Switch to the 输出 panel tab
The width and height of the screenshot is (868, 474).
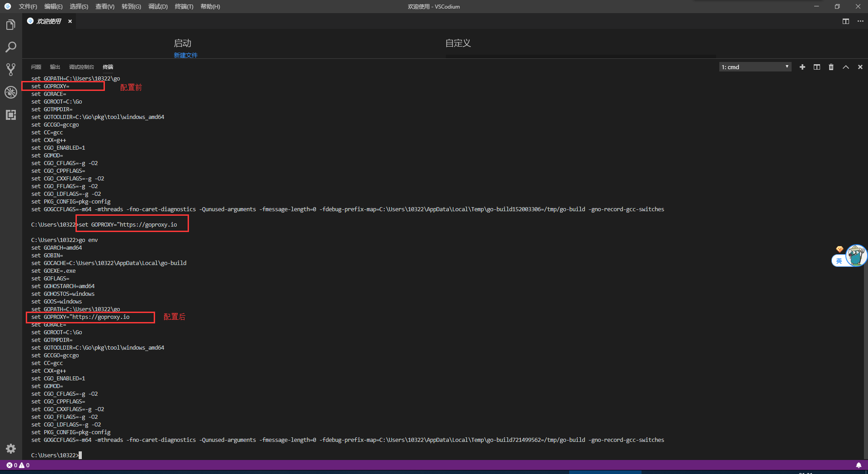coord(55,66)
